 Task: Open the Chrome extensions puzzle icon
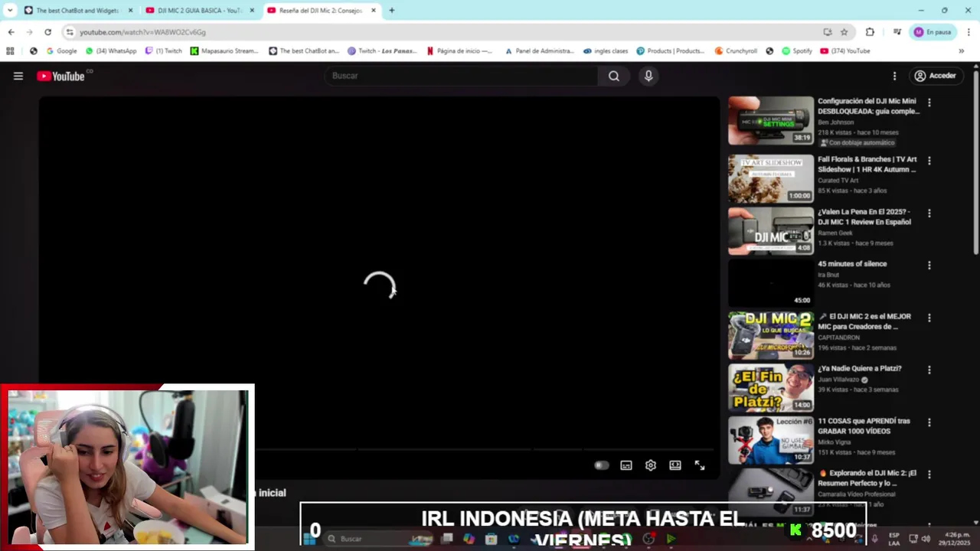[x=870, y=32]
